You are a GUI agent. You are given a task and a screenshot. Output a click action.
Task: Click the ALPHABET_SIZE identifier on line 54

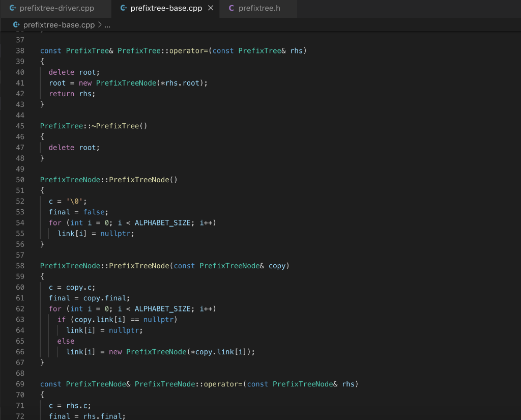[162, 223]
